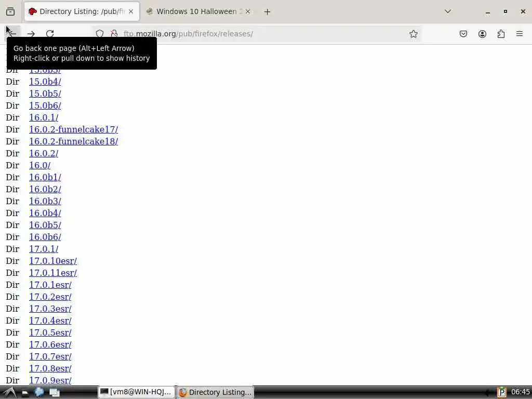Open the 16.0.1/ directory link

click(x=44, y=117)
